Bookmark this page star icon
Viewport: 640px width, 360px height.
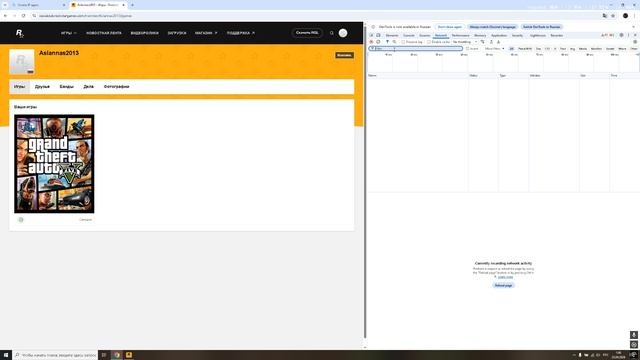(x=613, y=16)
